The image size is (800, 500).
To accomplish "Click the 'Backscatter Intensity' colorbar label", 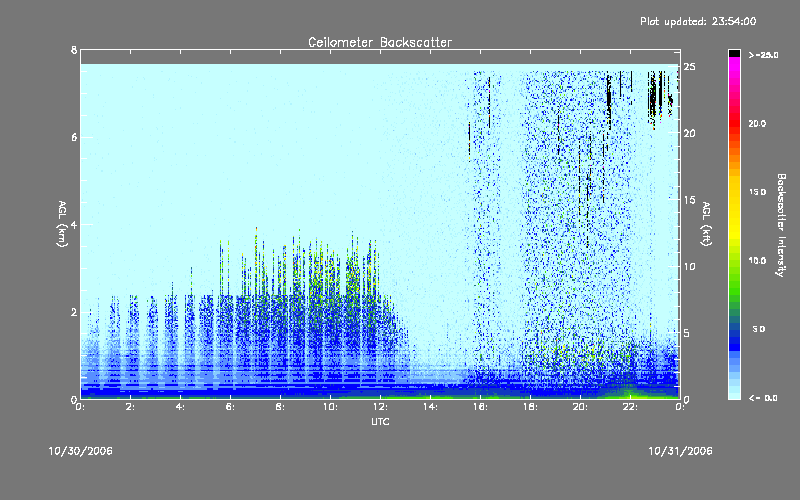I will click(x=781, y=225).
